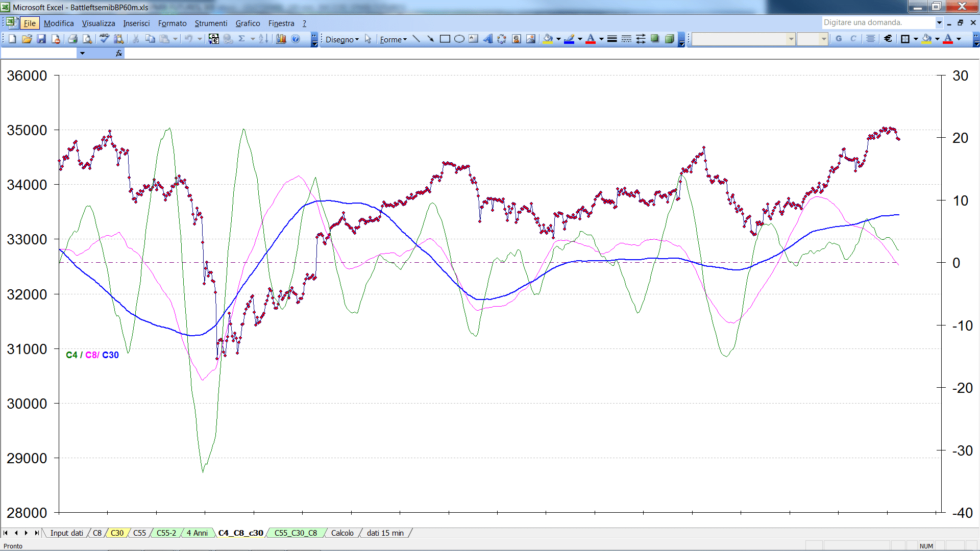Switch to the C55_C30_C8 sheet tab
The height and width of the screenshot is (551, 980).
[296, 533]
